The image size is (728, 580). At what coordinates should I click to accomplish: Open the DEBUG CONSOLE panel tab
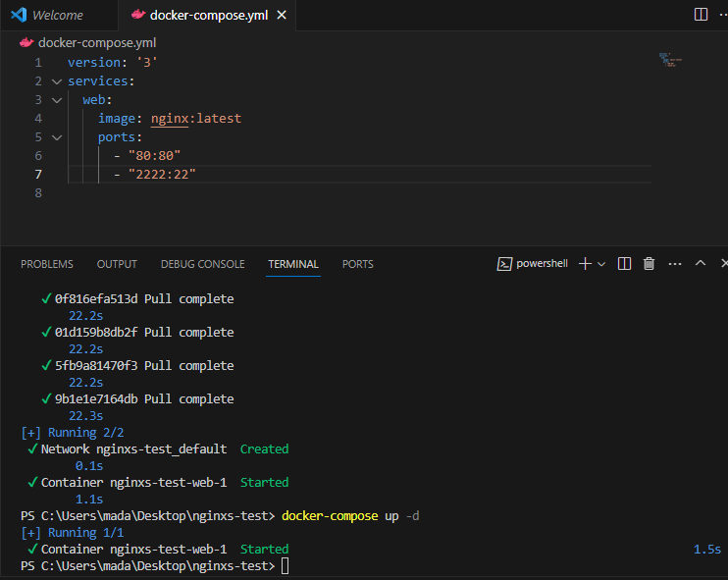click(x=202, y=264)
